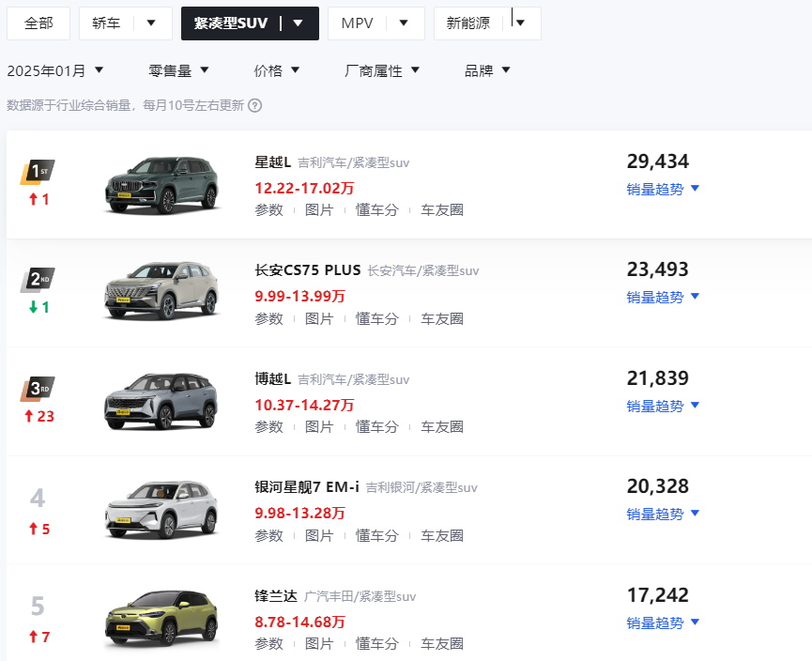Open the 新能源 tab dropdown arrow

point(520,23)
